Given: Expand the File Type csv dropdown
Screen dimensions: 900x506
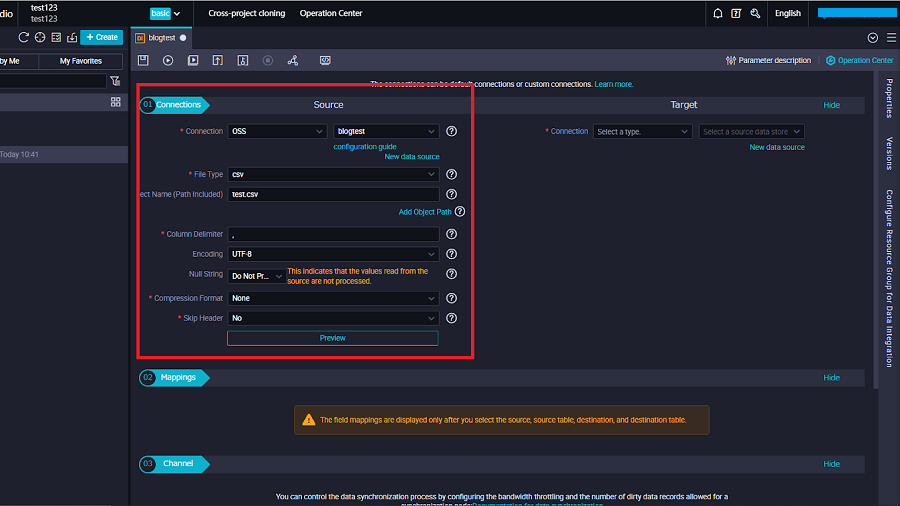Looking at the screenshot, I should point(333,174).
